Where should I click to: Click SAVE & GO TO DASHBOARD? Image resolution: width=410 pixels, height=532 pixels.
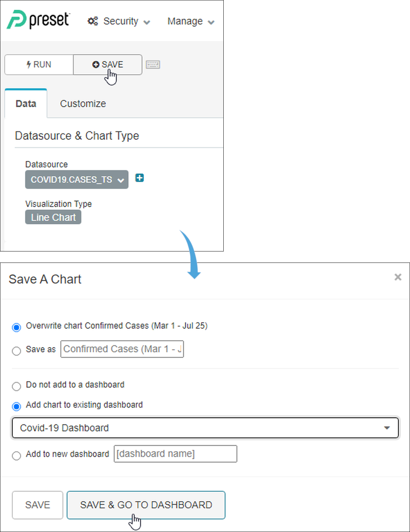pos(146,505)
